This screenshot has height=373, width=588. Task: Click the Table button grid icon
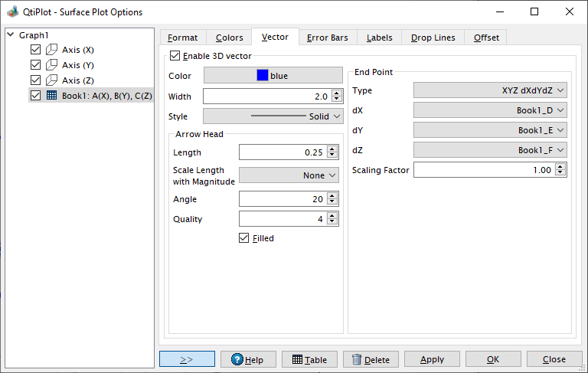tap(297, 360)
